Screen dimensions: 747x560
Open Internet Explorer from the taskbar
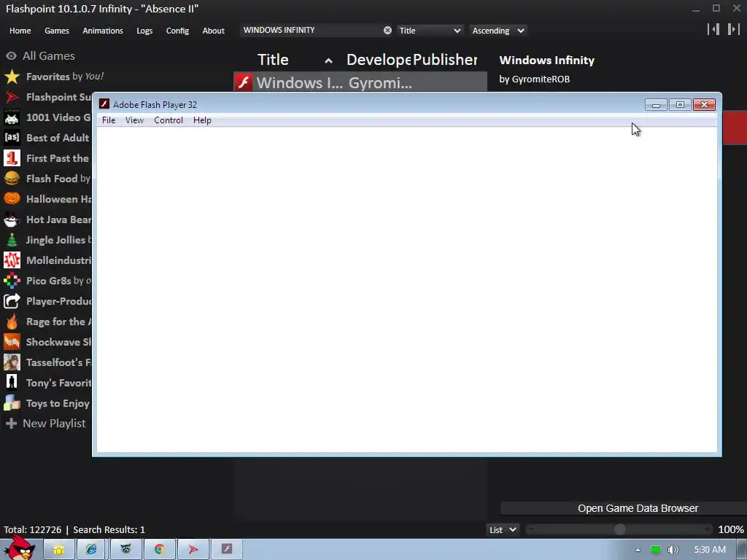click(91, 550)
